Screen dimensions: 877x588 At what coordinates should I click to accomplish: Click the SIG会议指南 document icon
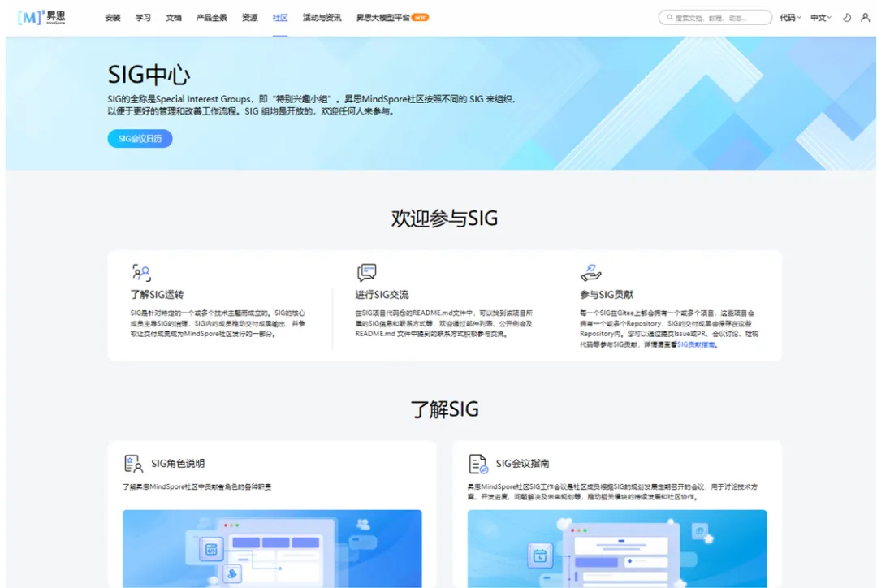[x=477, y=464]
